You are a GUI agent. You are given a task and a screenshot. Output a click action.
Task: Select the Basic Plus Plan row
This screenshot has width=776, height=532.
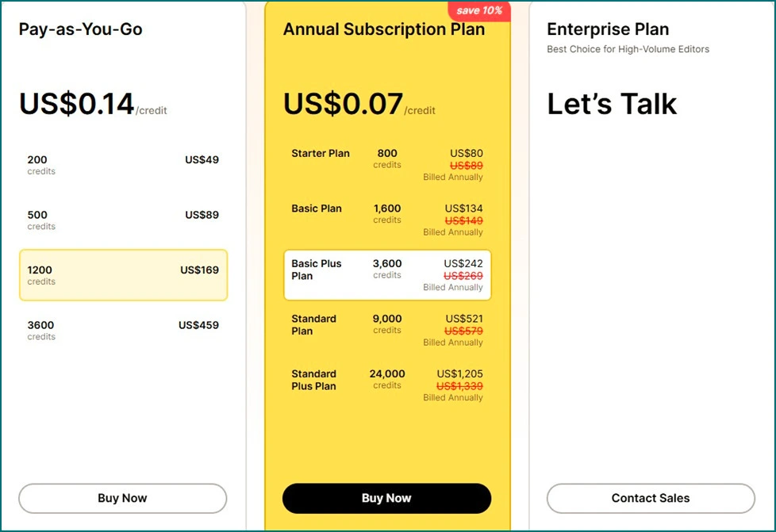tap(387, 275)
